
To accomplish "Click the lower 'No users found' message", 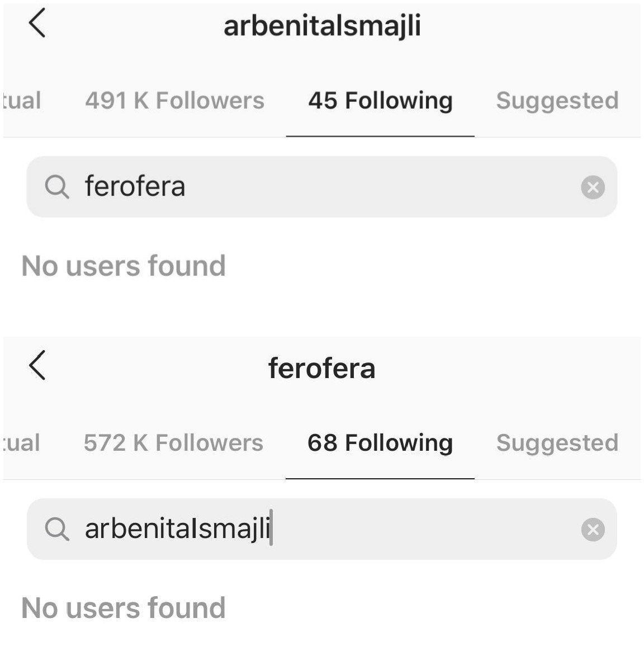I will point(124,608).
